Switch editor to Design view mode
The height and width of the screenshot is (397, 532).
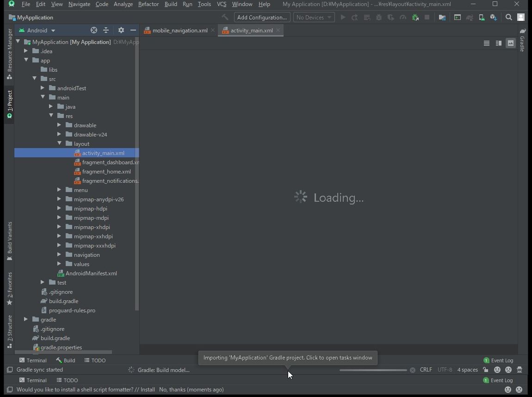510,43
